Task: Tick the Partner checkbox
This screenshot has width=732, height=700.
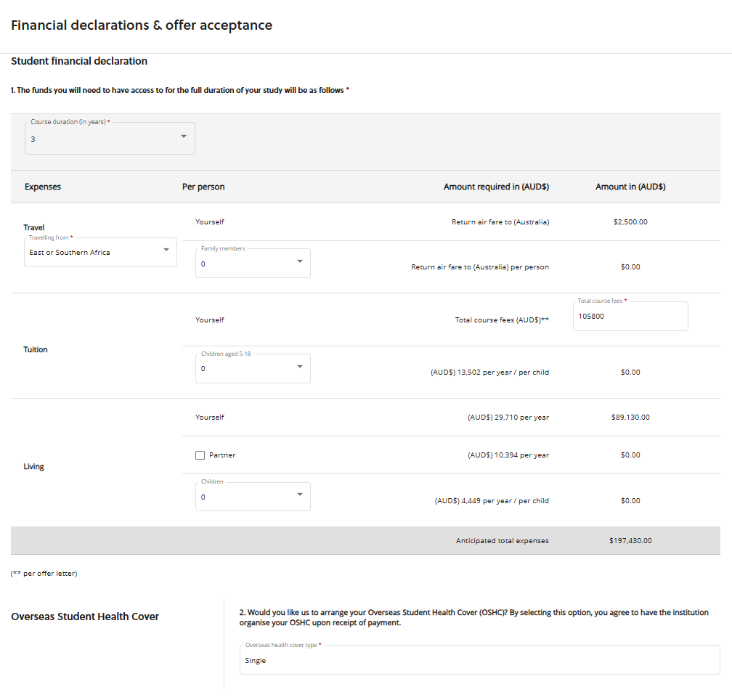Action: tap(200, 455)
